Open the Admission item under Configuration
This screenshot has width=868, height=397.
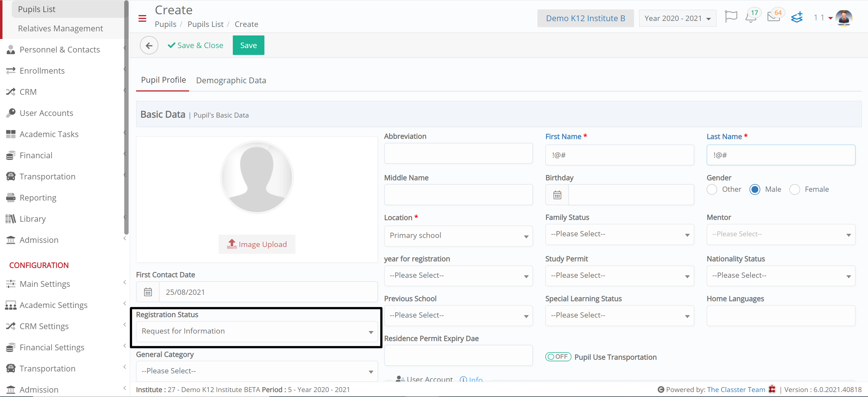click(x=39, y=390)
